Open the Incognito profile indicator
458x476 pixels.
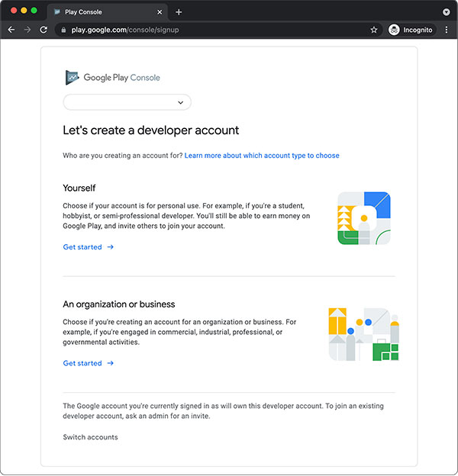[411, 30]
